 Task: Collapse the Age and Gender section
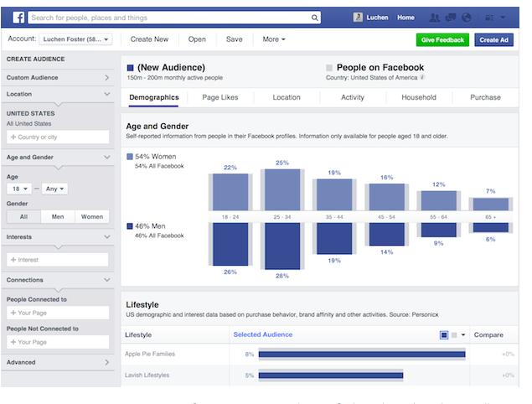(58, 158)
